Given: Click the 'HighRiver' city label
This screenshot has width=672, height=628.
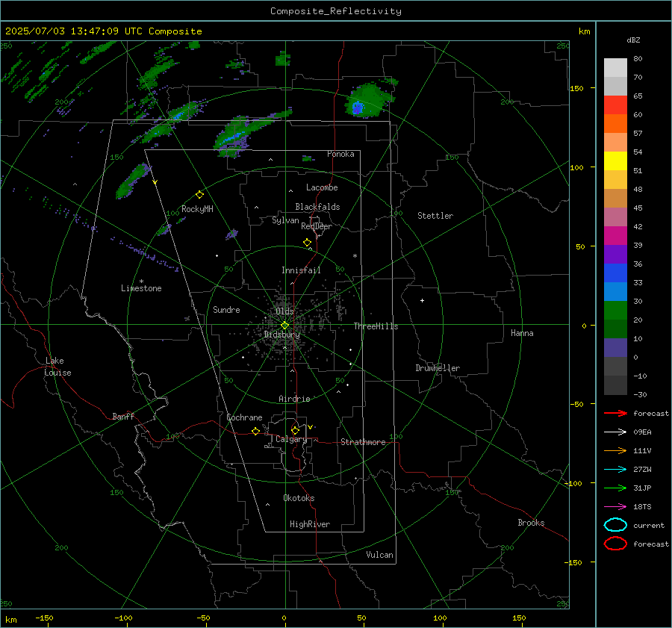Looking at the screenshot, I should [x=310, y=524].
